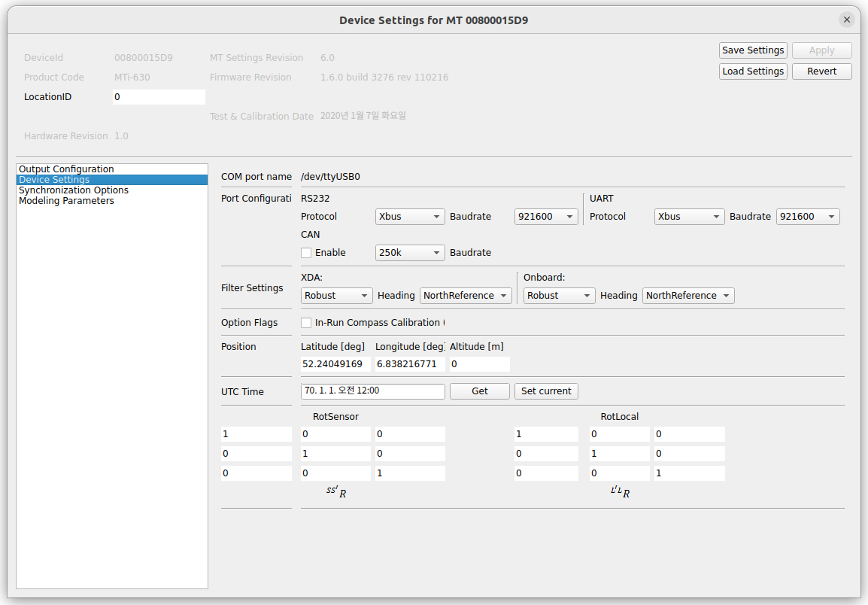The image size is (868, 605).
Task: Click Save Settings button
Action: [x=753, y=50]
